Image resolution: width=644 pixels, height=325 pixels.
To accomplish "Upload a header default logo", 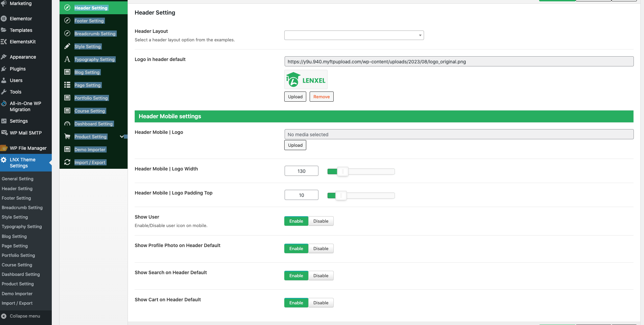I will [x=295, y=97].
